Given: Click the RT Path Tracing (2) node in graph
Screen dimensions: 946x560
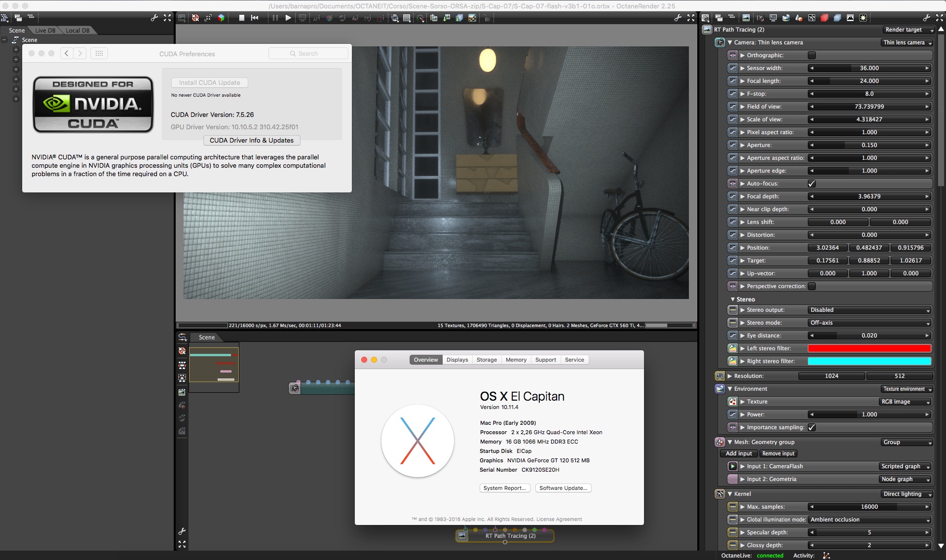Looking at the screenshot, I should 505,536.
